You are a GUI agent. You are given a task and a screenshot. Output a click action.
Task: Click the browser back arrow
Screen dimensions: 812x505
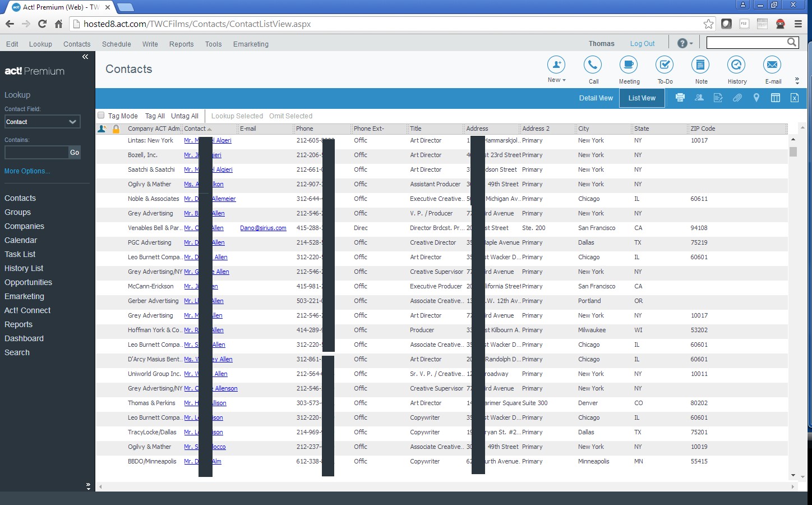10,24
